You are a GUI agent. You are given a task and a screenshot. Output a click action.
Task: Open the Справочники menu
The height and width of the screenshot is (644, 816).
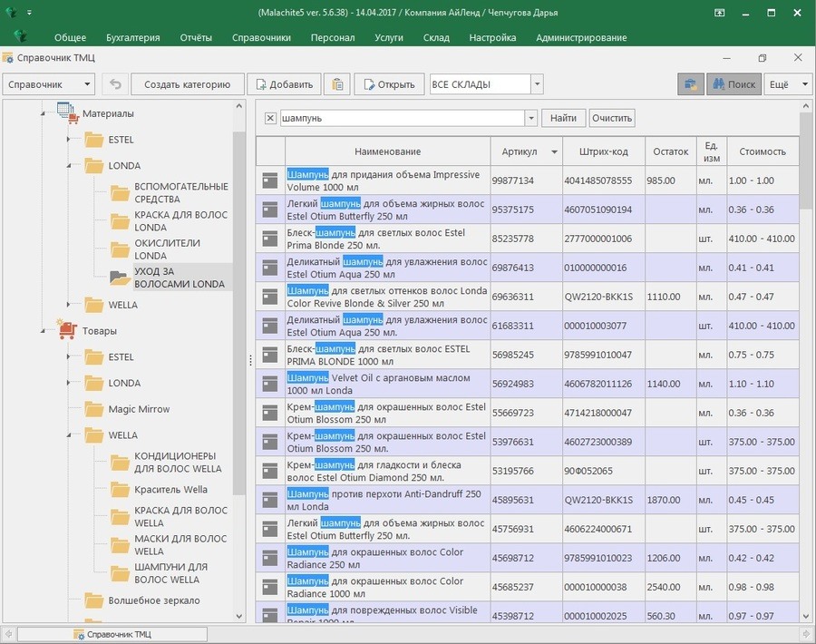[261, 37]
